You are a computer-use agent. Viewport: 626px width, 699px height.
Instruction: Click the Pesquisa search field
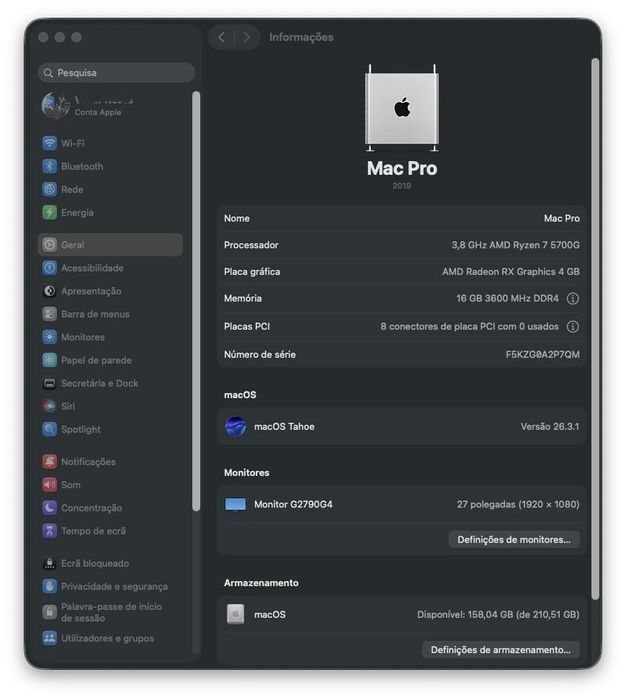pyautogui.click(x=117, y=73)
